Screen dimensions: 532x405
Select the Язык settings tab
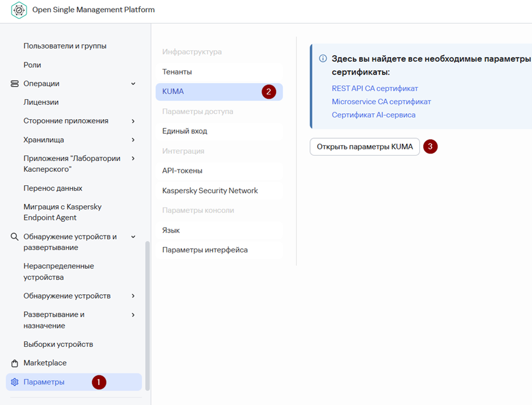pyautogui.click(x=219, y=230)
